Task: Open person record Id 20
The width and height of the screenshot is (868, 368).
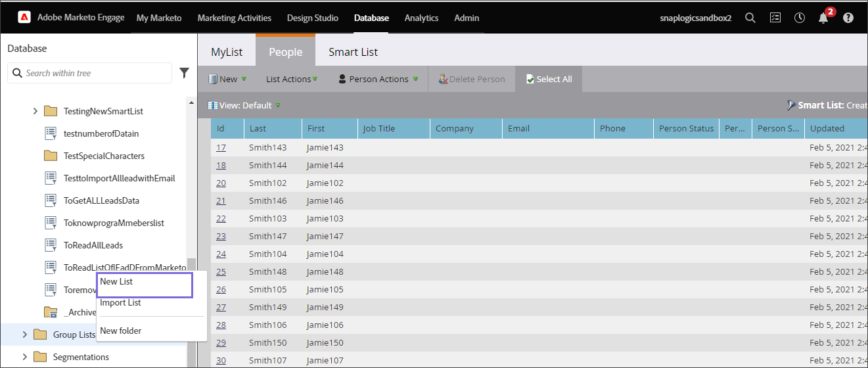Action: click(221, 183)
